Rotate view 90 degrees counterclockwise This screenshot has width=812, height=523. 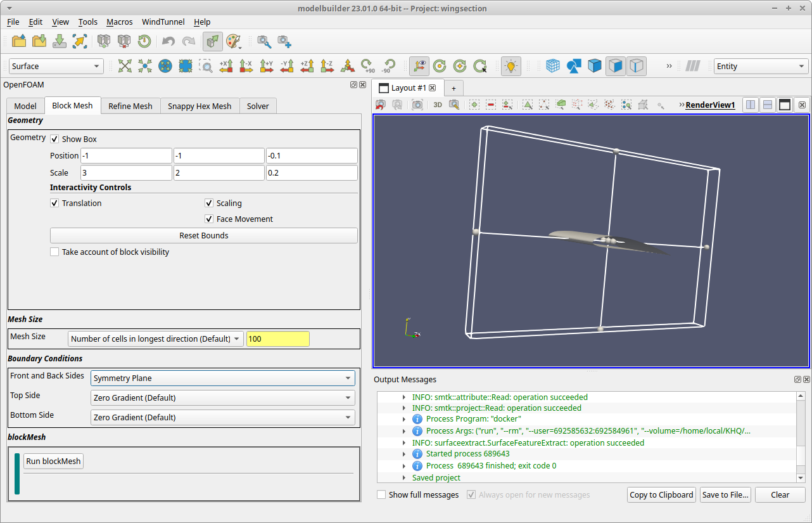pos(388,66)
